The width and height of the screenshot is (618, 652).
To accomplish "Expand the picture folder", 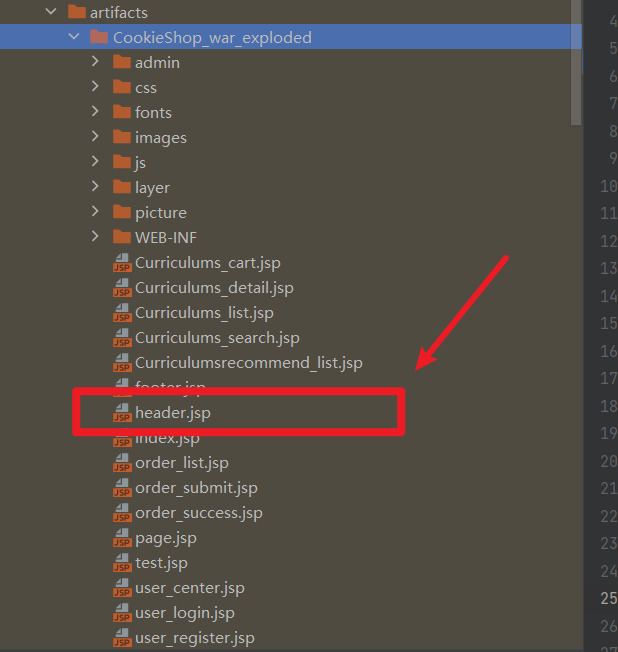I will point(95,211).
